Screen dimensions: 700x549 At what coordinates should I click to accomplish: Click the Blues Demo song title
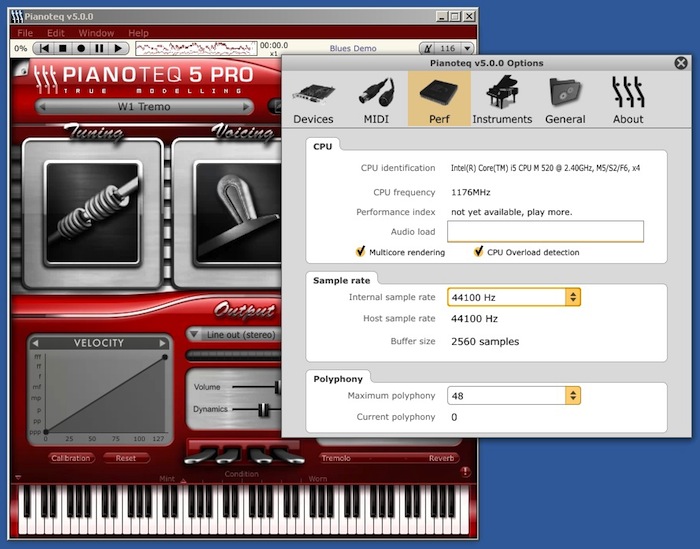point(353,48)
